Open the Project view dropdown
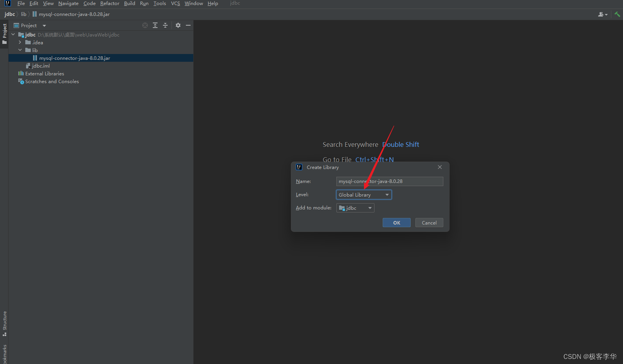This screenshot has width=623, height=364. coord(30,26)
